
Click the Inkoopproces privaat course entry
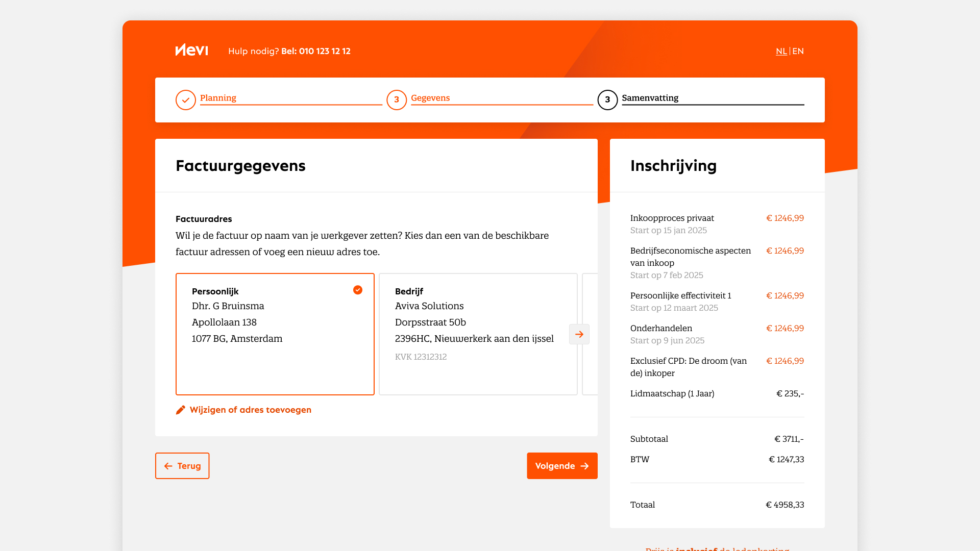[672, 218]
